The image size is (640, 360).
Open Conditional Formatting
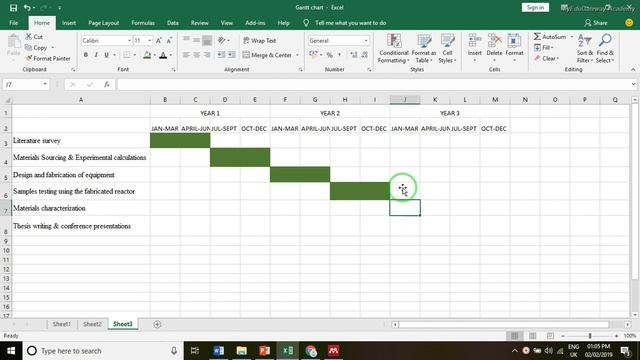click(x=393, y=49)
